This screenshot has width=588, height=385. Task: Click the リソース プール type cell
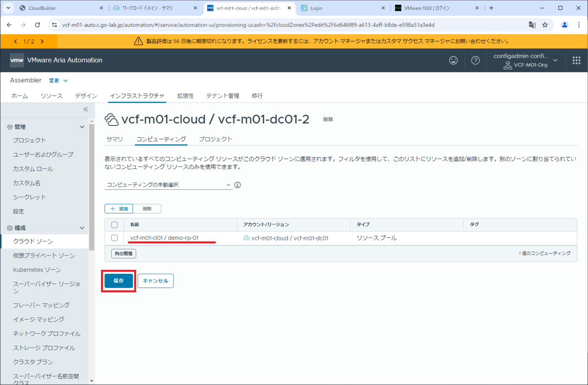pos(376,238)
